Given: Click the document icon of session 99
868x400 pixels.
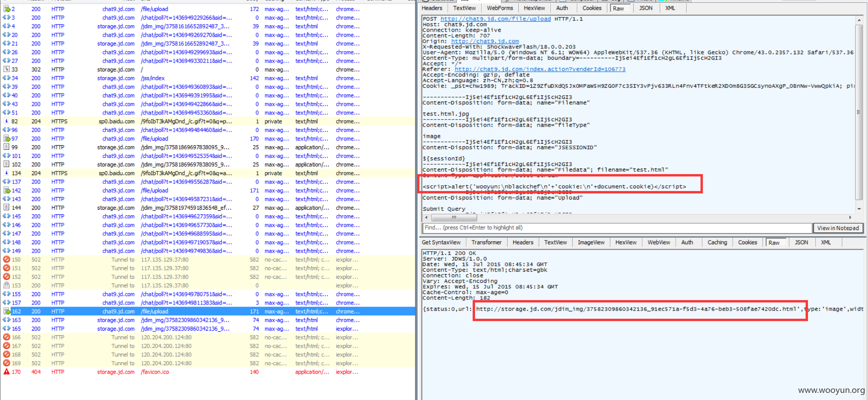Looking at the screenshot, I should point(6,147).
